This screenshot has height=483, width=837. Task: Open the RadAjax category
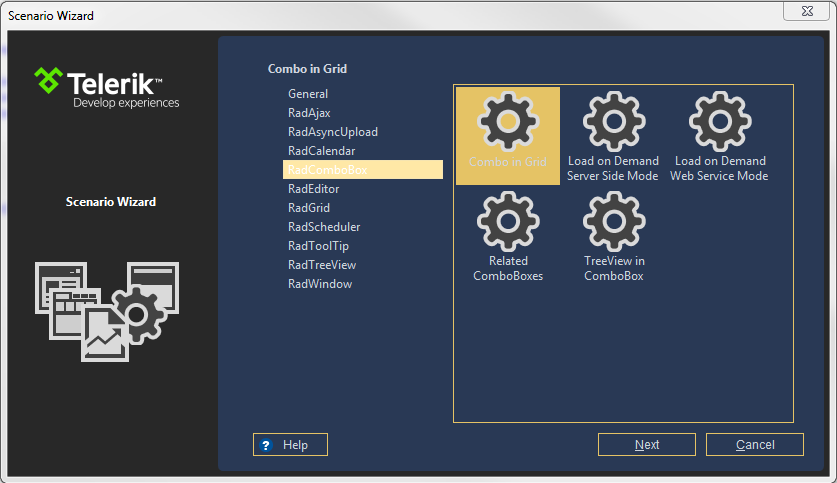pos(309,113)
